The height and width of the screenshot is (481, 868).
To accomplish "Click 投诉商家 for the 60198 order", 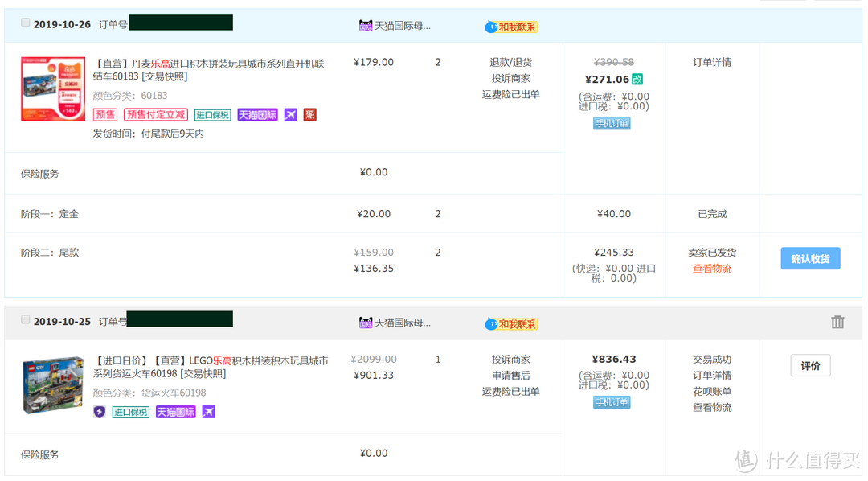I will point(511,359).
